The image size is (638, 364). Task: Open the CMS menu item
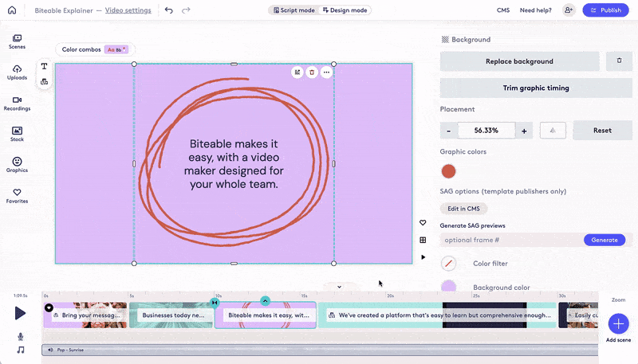point(503,10)
